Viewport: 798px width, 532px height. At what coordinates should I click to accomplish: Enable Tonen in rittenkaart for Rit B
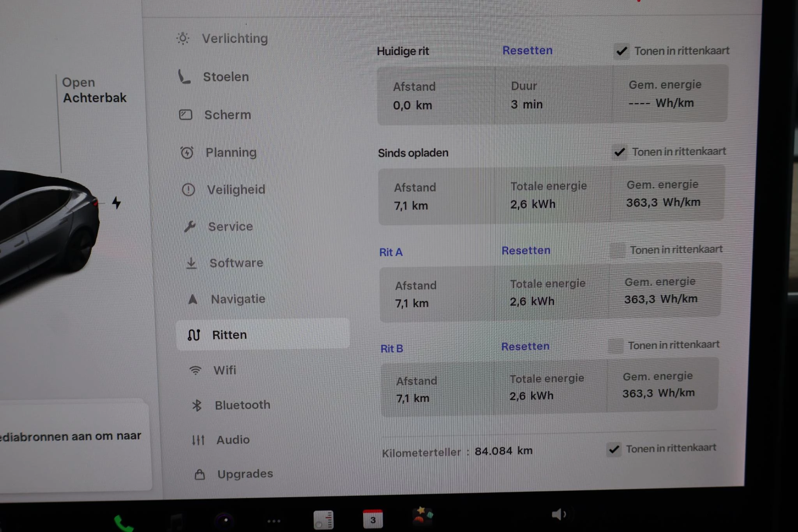pyautogui.click(x=616, y=345)
